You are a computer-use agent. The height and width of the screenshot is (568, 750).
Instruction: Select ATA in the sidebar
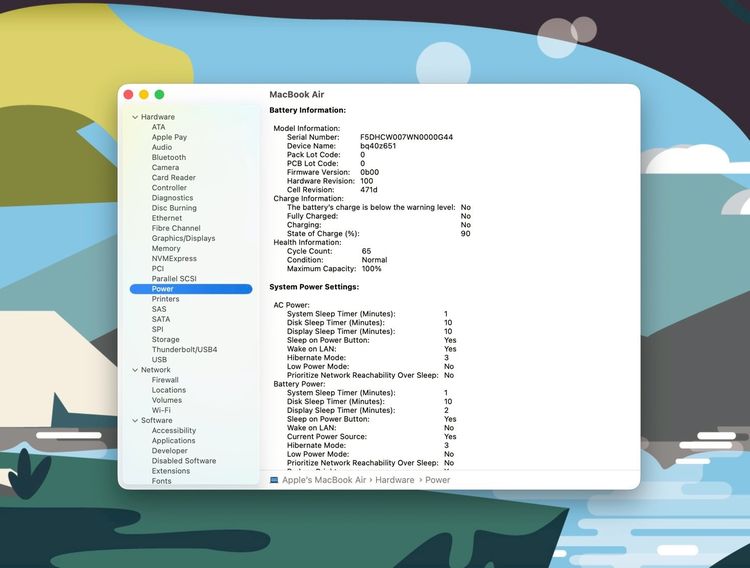158,127
